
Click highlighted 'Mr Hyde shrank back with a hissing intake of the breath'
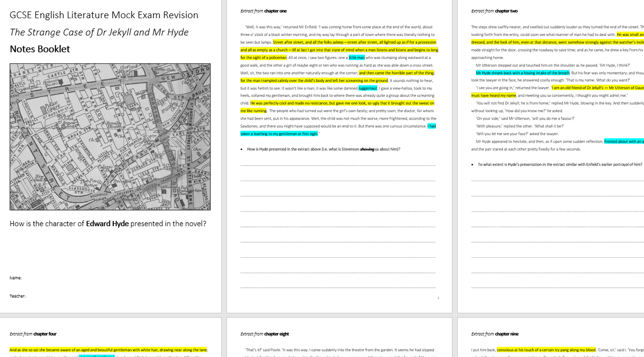pyautogui.click(x=523, y=72)
